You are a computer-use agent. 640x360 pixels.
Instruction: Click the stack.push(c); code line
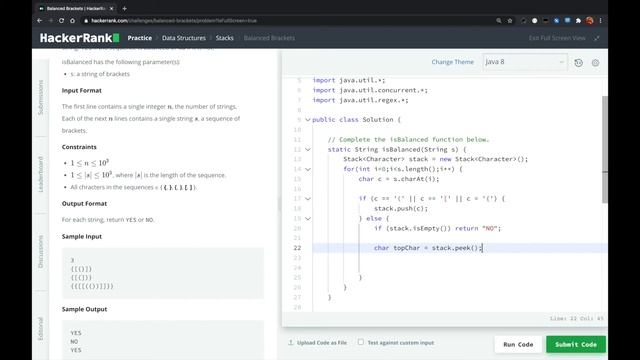click(x=401, y=209)
